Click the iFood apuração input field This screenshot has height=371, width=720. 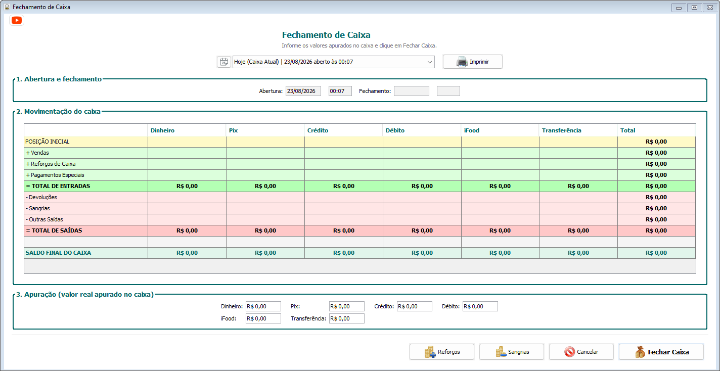[263, 318]
